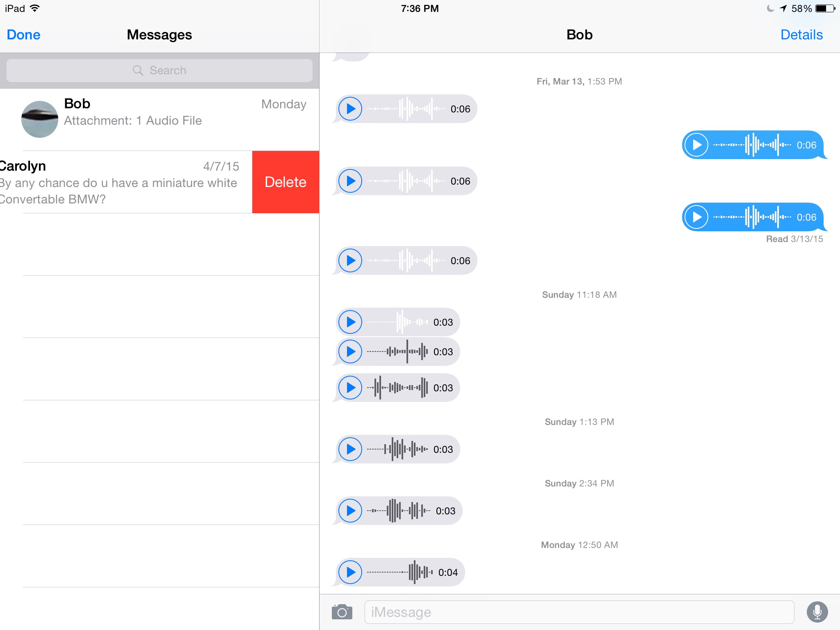
Task: Tap Bob's contact avatar thumbnail
Action: click(x=39, y=119)
